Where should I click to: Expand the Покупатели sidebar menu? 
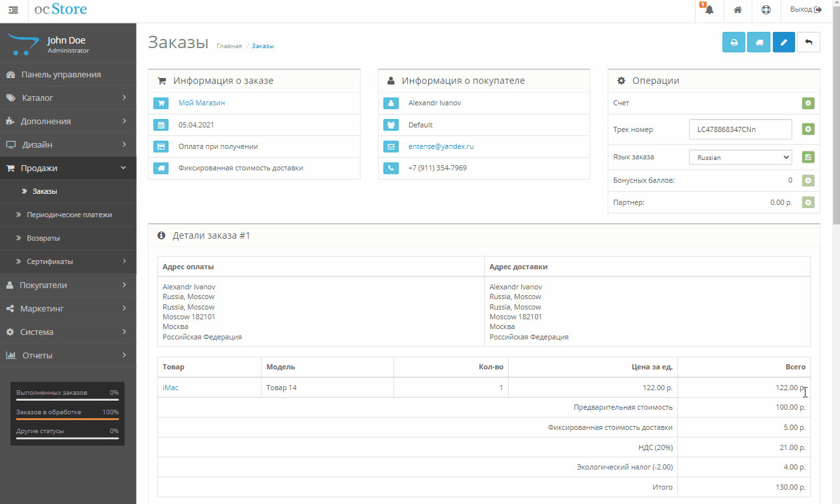point(68,285)
